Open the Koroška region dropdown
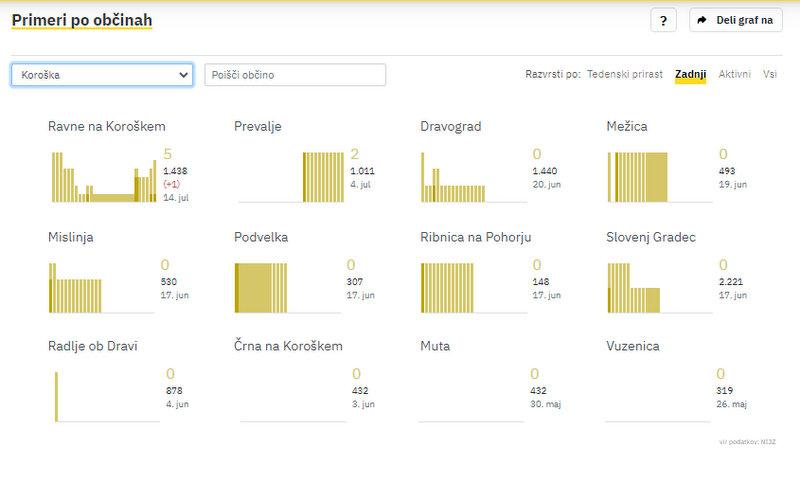The height and width of the screenshot is (483, 800). [102, 75]
